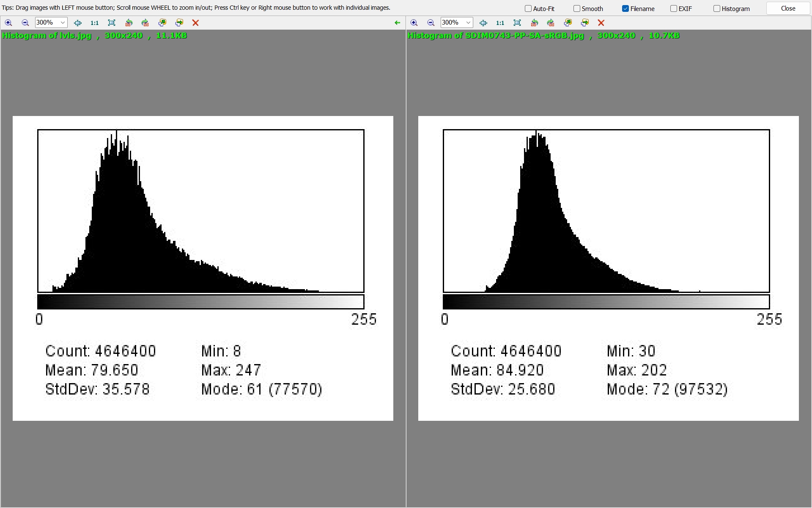
Task: Rotate right pane image clockwise
Action: click(x=551, y=23)
